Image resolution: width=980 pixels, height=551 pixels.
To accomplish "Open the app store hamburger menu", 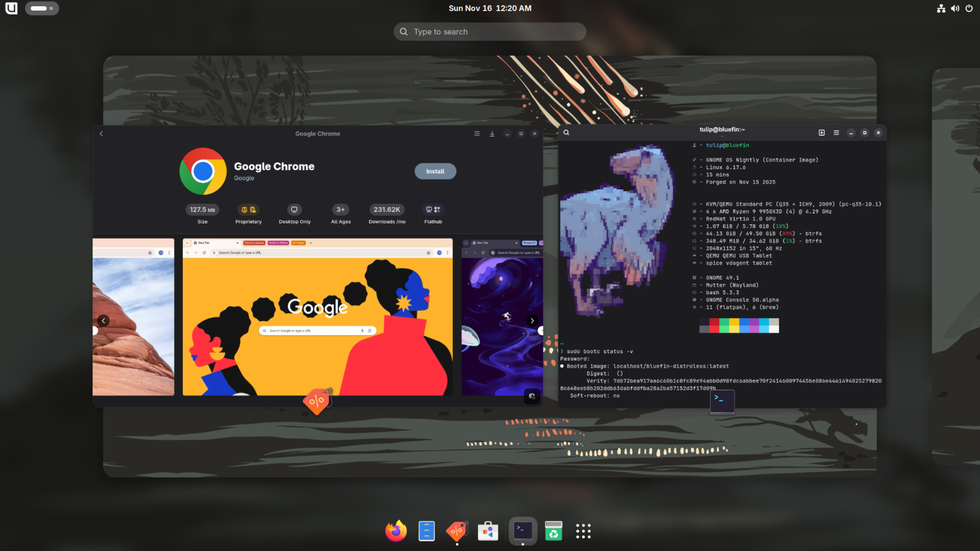I will (x=477, y=134).
